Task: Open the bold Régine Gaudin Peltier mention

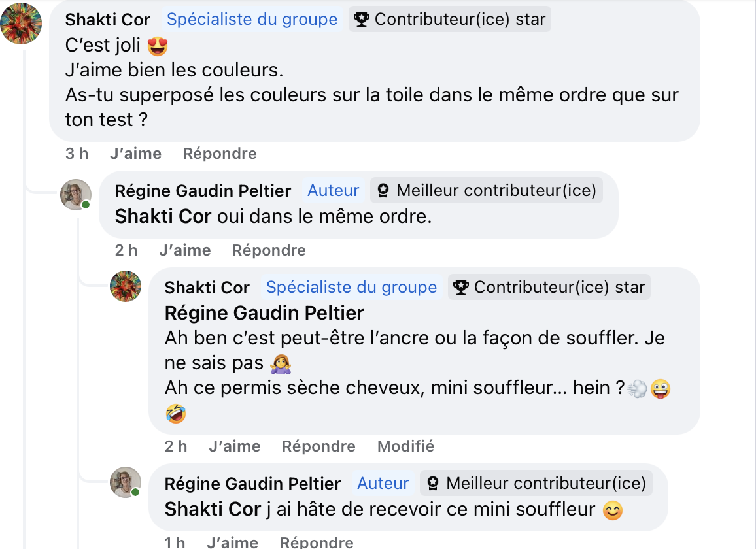Action: click(264, 313)
